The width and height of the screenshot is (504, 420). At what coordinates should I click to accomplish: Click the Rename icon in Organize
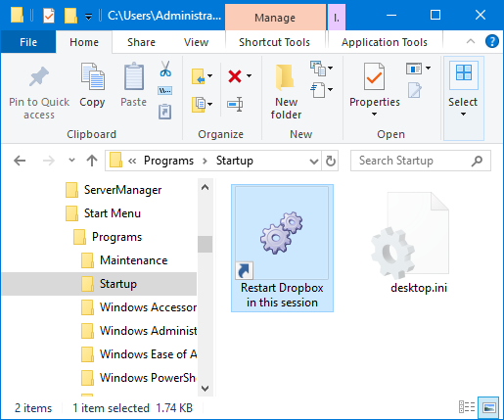click(235, 104)
